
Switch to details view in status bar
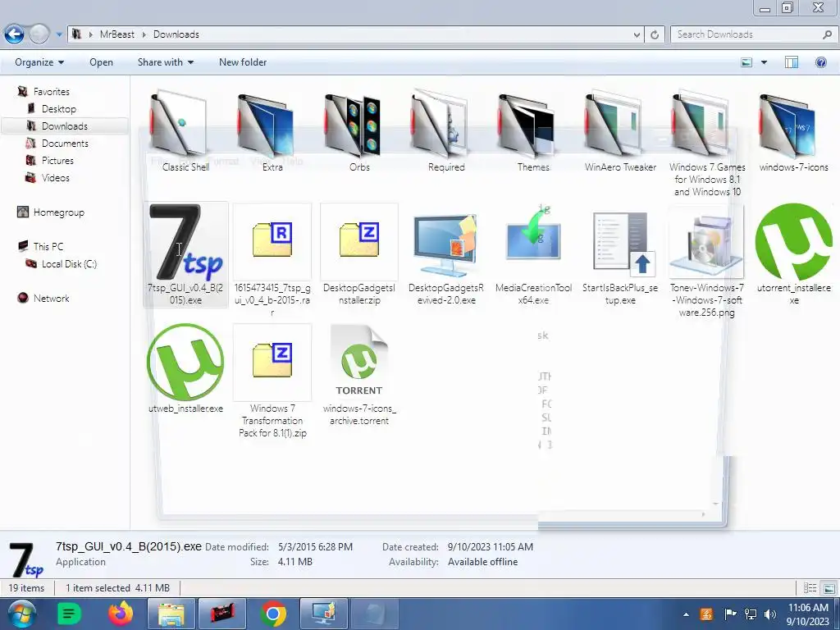[x=810, y=588]
